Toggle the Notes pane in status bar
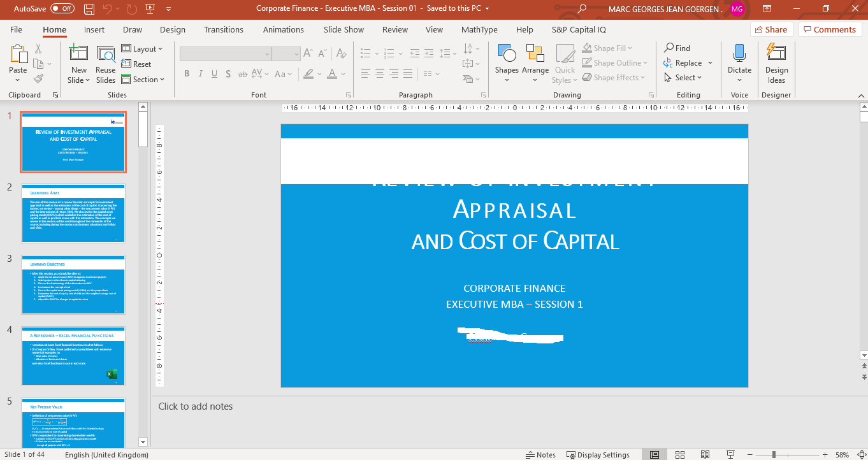The image size is (868, 460). [540, 455]
